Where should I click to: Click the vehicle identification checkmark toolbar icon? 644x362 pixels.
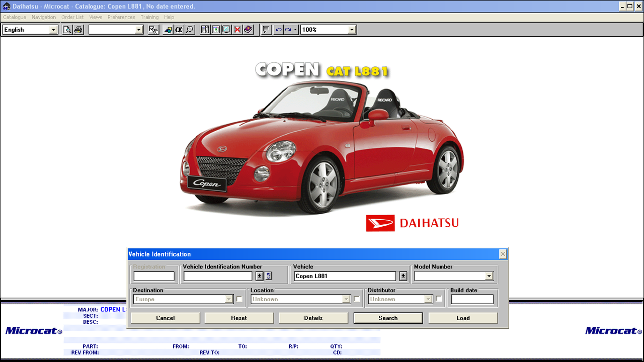click(x=154, y=30)
